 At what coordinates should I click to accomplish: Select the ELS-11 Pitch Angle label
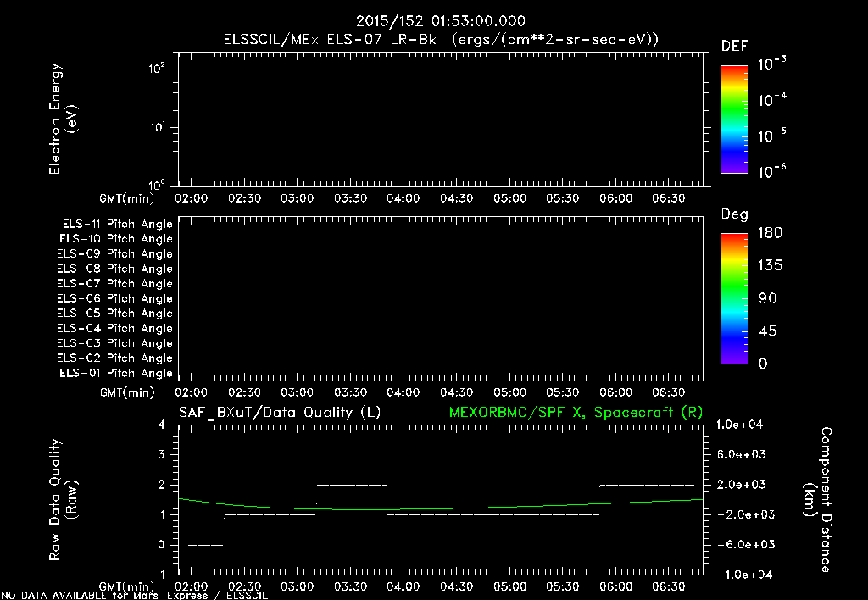point(117,225)
